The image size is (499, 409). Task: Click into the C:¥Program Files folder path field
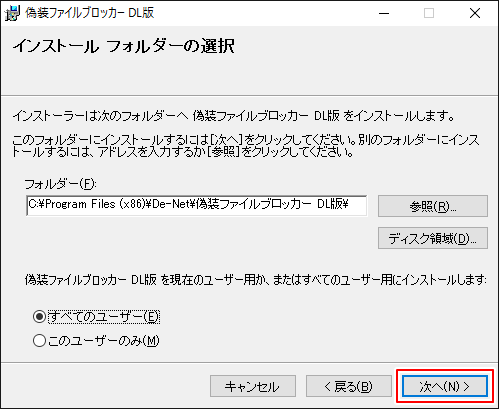196,206
